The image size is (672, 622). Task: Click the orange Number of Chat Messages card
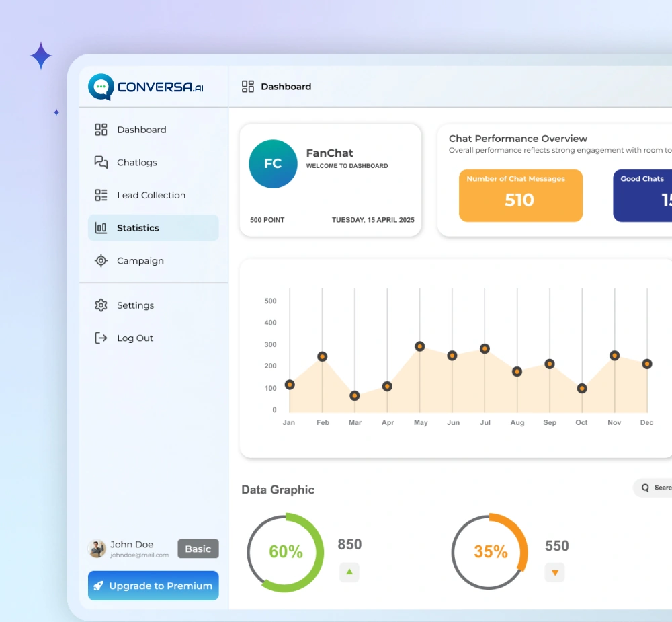click(x=520, y=195)
